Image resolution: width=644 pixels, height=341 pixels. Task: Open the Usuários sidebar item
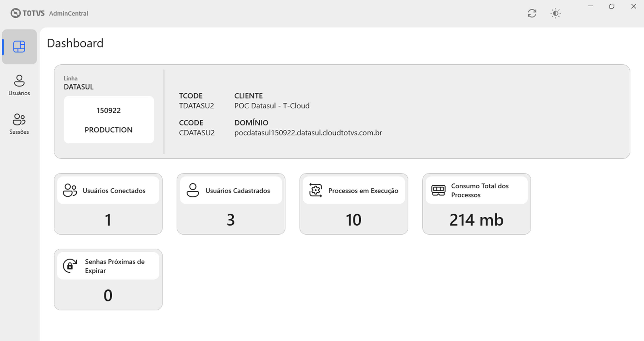[x=19, y=85]
